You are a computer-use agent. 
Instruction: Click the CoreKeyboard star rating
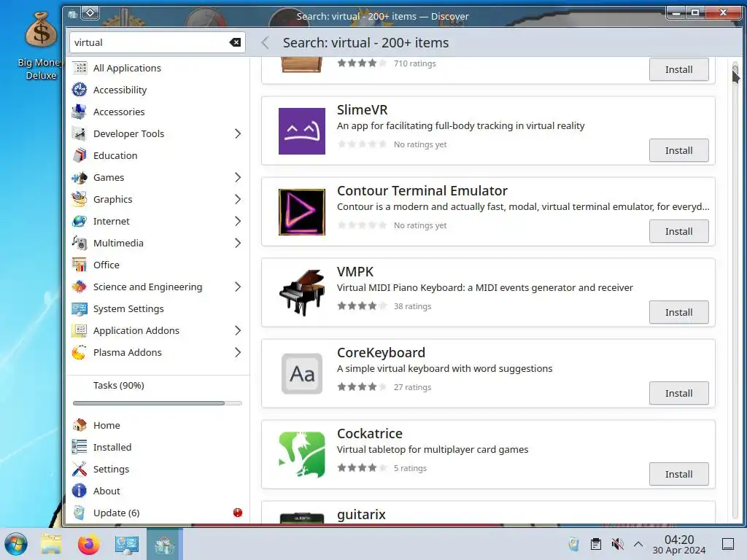click(x=362, y=387)
